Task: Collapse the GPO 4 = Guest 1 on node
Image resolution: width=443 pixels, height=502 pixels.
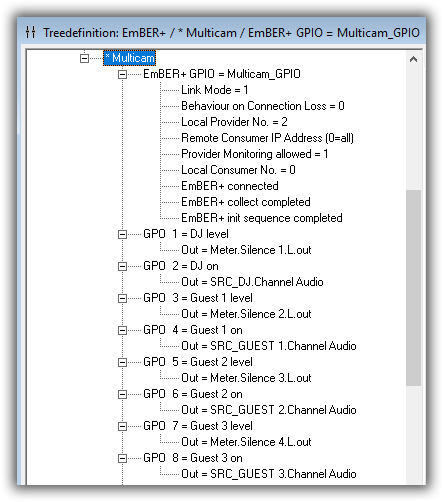Action: 122,330
